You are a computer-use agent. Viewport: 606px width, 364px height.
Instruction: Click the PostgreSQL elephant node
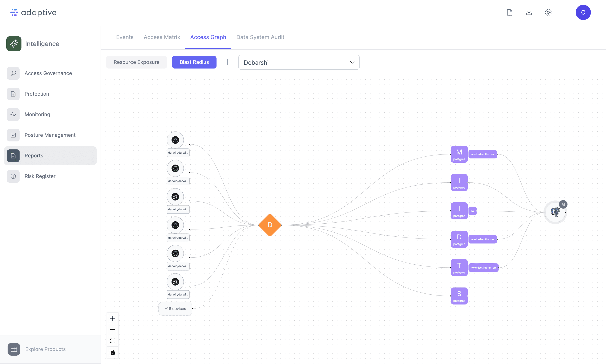pos(555,212)
